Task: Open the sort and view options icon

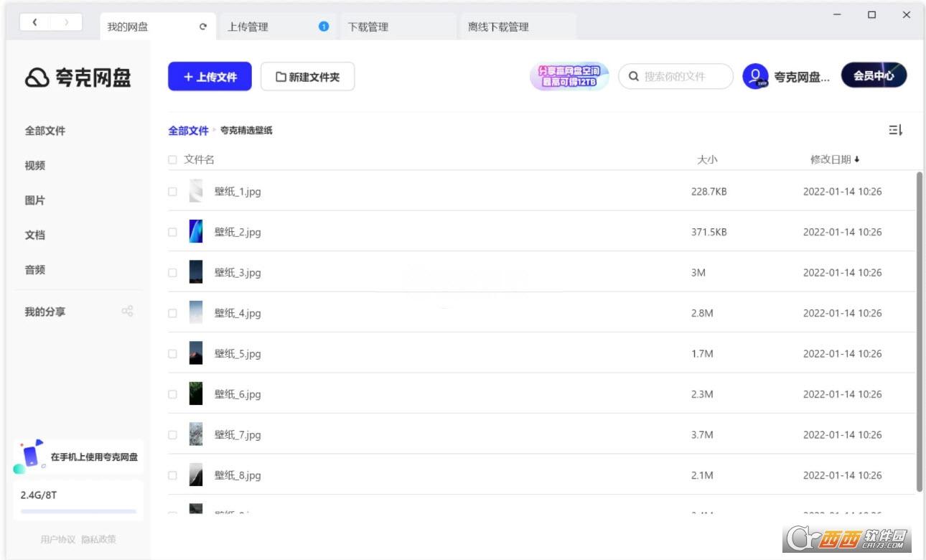Action: click(x=895, y=130)
